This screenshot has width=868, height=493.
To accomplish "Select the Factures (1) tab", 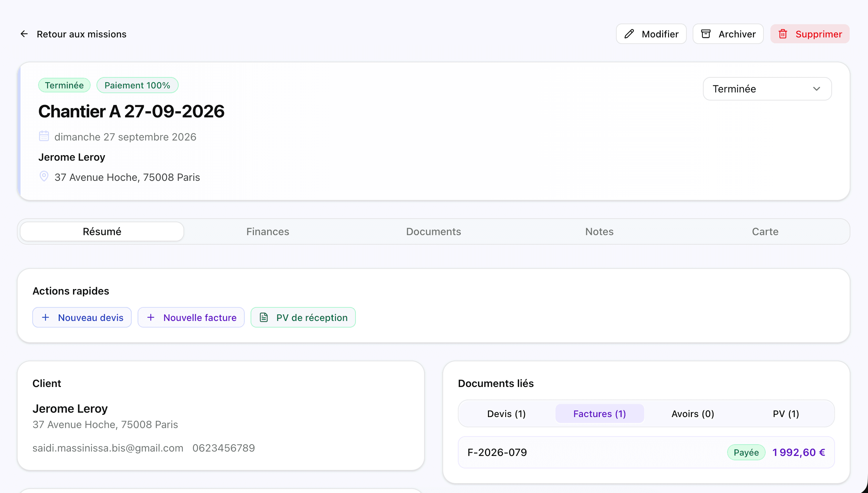I will 600,414.
